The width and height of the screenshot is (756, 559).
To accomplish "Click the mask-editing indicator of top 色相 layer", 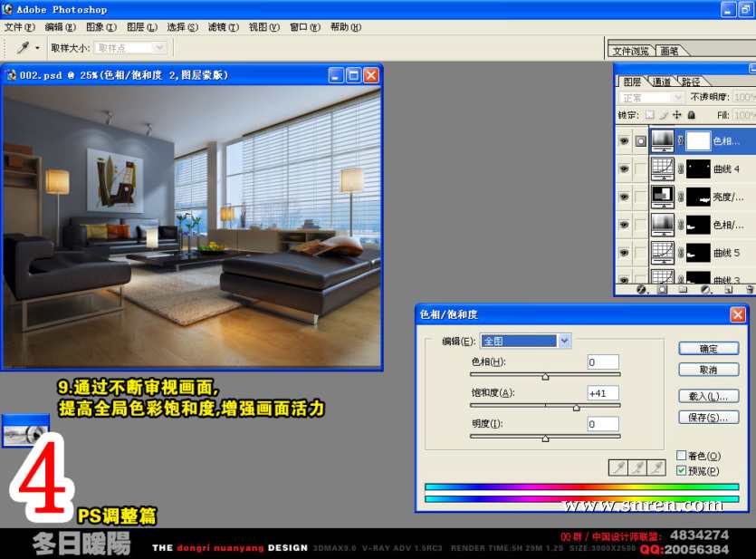I will coord(640,141).
